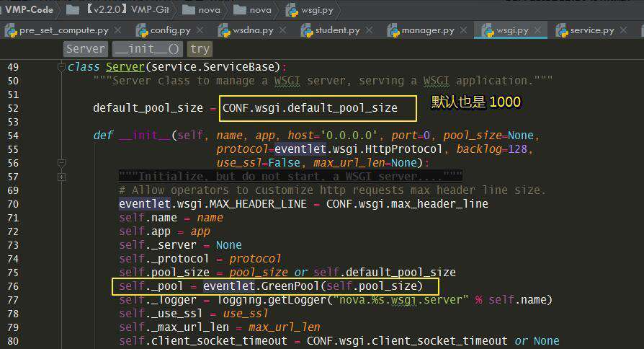Click the Python icon on wsdna.py tab
The height and width of the screenshot is (349, 644).
pyautogui.click(x=224, y=30)
